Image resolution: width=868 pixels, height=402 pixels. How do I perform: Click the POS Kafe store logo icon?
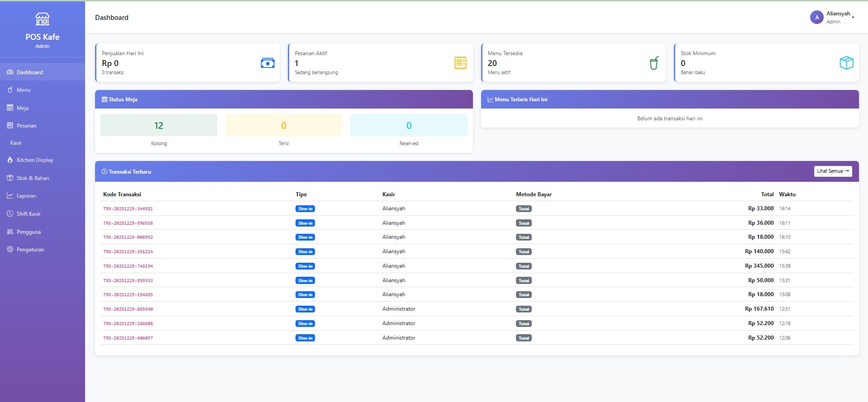click(x=43, y=19)
